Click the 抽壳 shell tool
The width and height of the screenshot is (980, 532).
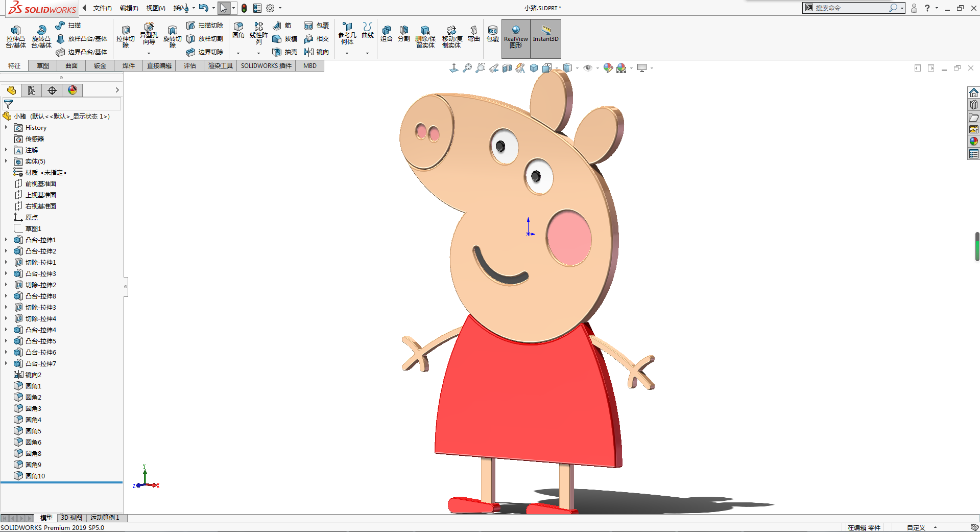click(x=284, y=52)
